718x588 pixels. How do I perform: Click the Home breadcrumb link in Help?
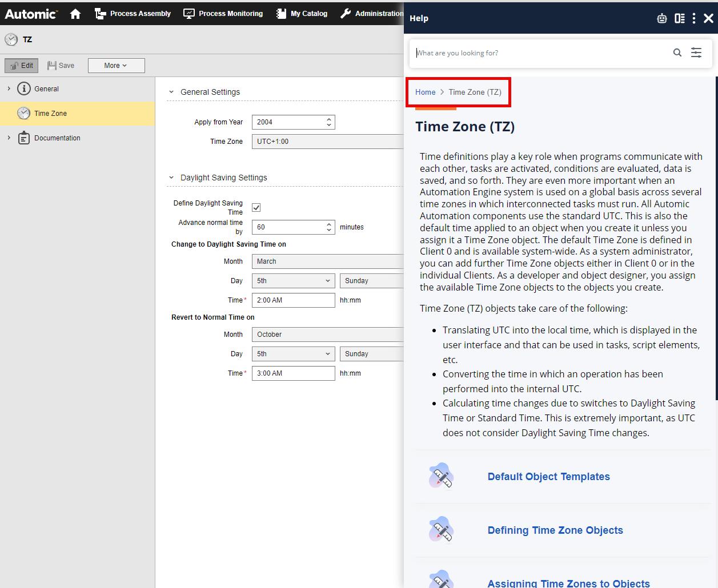click(426, 92)
